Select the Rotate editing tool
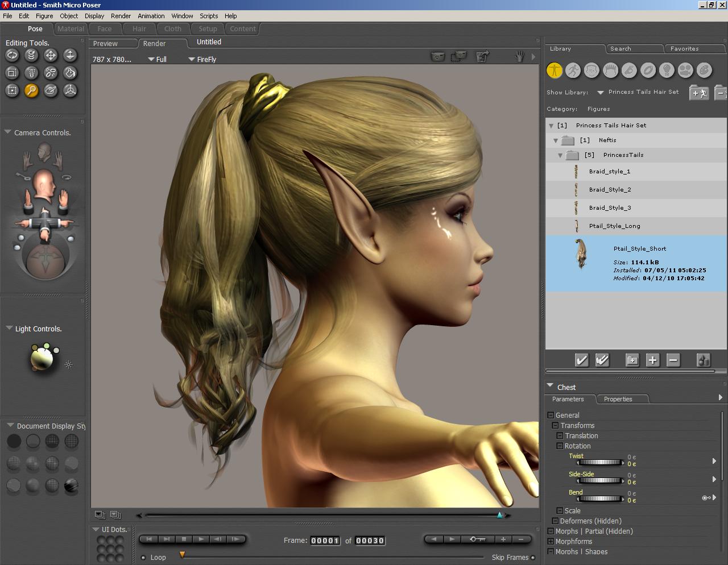Viewport: 728px width, 565px height. tap(12, 55)
